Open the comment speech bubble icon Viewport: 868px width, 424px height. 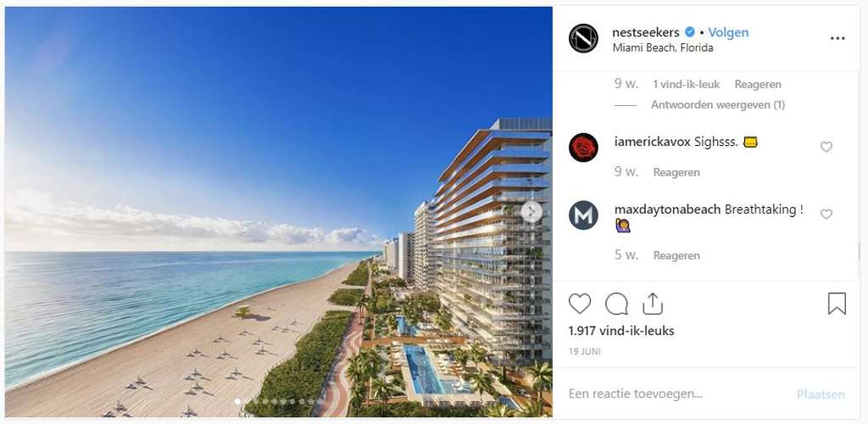pos(616,304)
